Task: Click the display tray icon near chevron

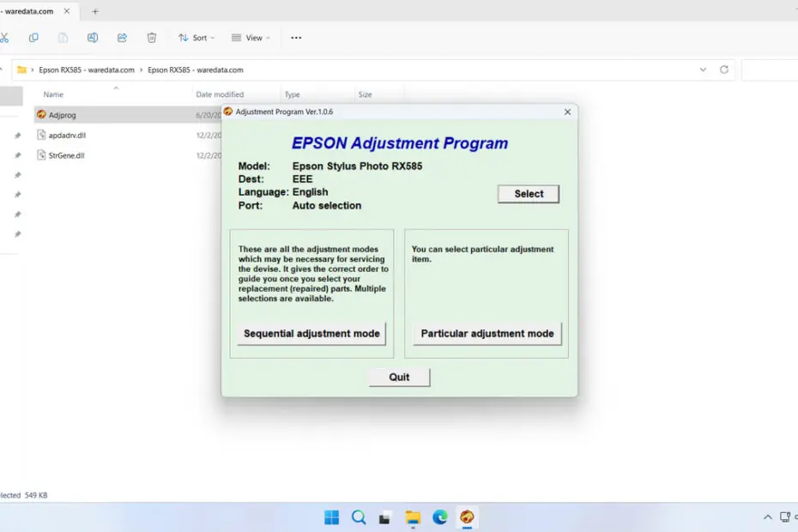Action: tap(785, 517)
